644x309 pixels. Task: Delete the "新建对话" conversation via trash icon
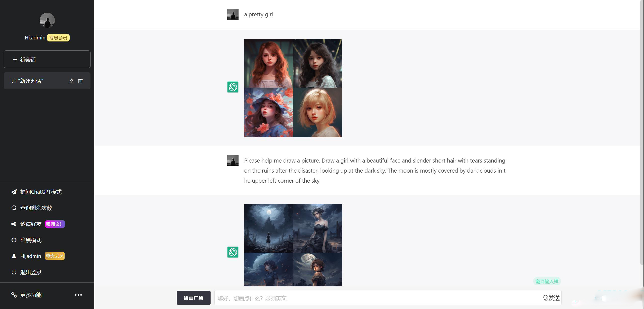point(80,81)
